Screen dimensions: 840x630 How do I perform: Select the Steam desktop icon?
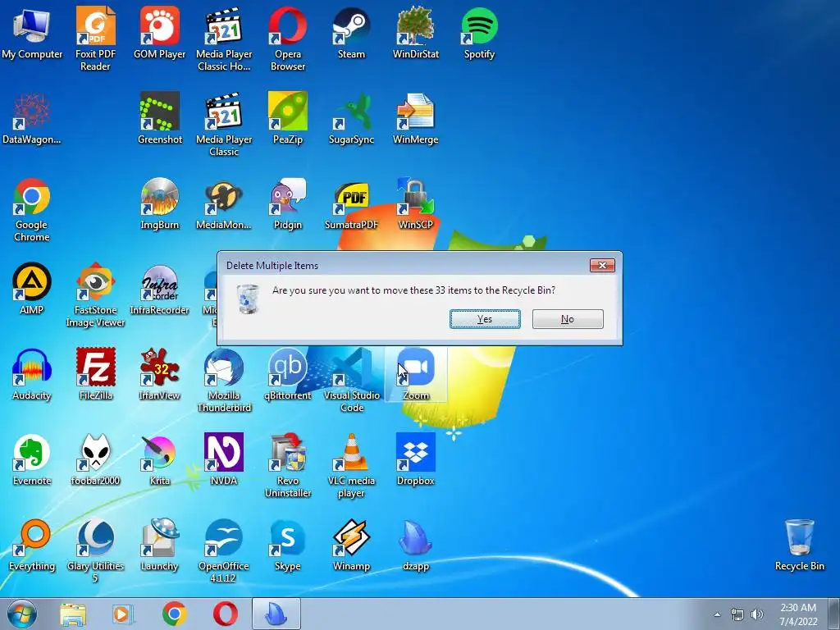[x=351, y=33]
